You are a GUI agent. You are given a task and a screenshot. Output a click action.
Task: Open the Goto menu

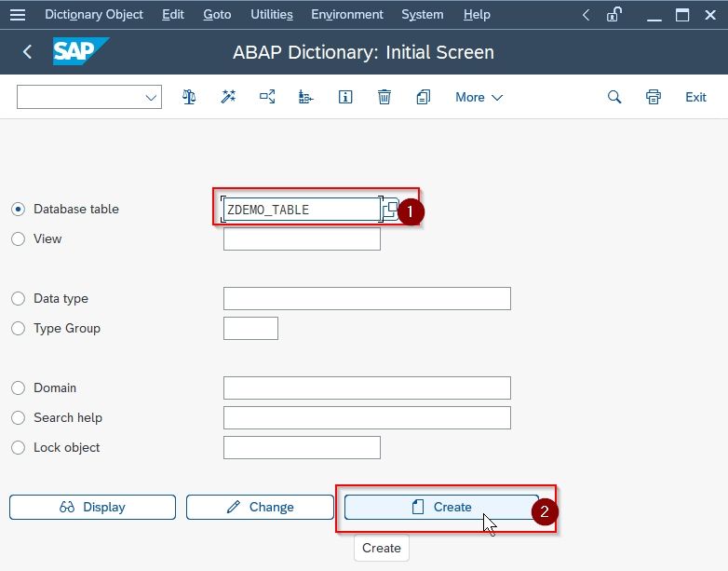pos(217,15)
